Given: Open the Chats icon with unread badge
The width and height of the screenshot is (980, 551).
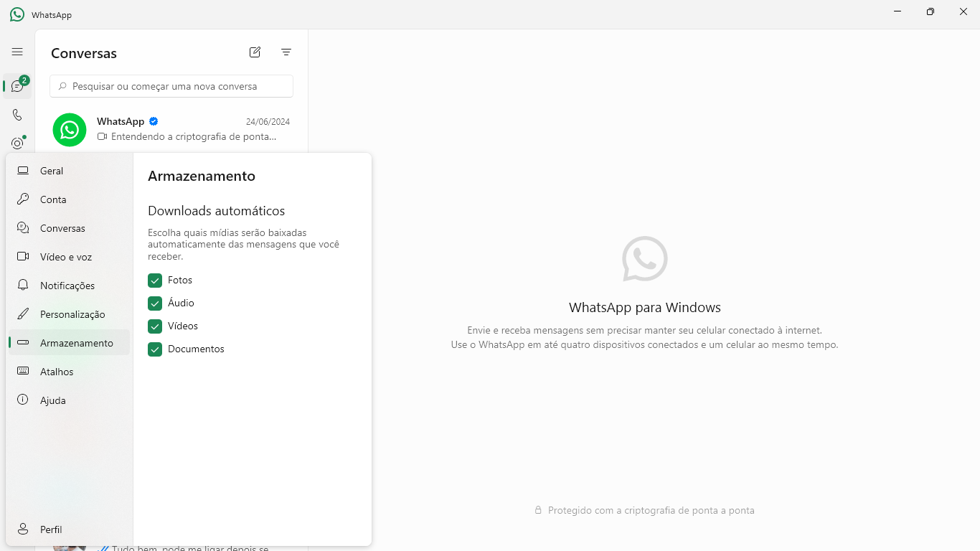Looking at the screenshot, I should click(x=17, y=86).
